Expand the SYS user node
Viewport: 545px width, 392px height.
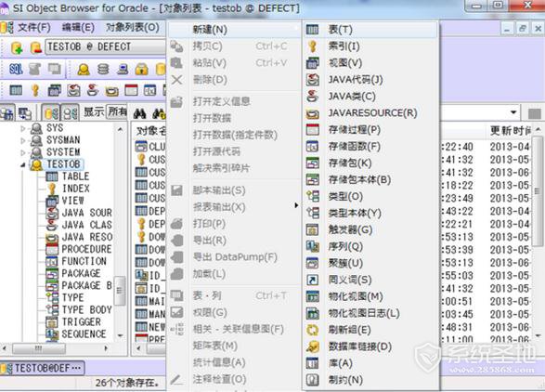point(23,129)
